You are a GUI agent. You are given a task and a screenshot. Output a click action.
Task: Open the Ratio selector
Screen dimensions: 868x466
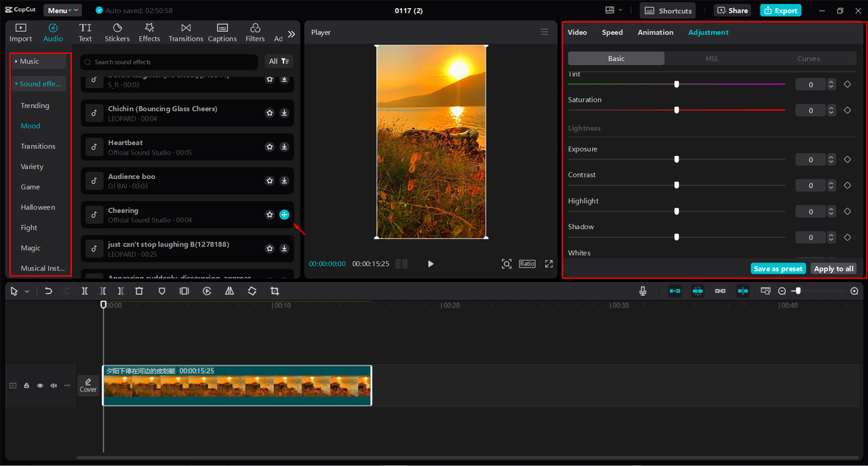click(x=527, y=263)
